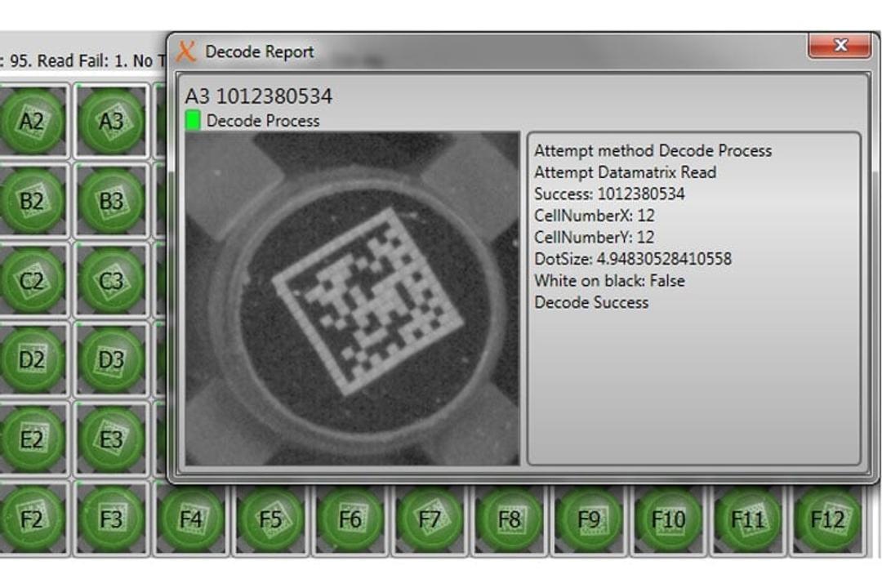Select tube F10 in the rack grid
The height and width of the screenshot is (588, 882).
[x=668, y=519]
